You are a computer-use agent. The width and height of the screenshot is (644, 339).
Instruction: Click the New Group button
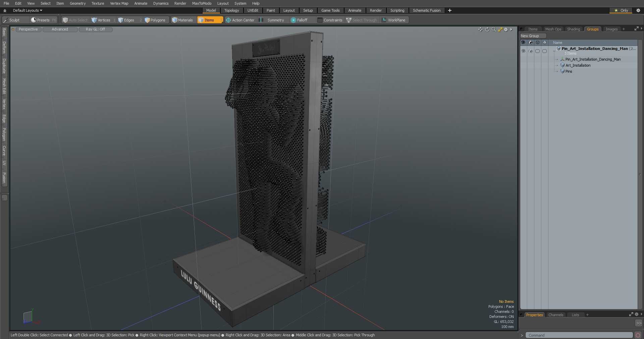coord(533,36)
